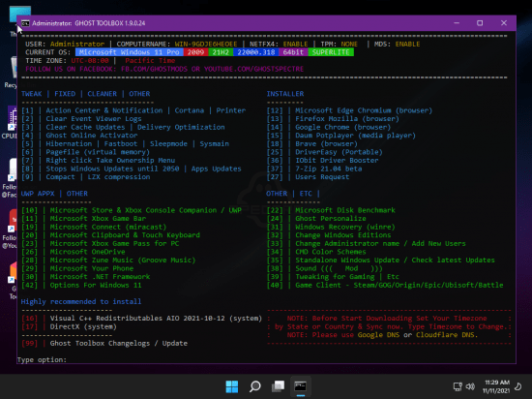Select 'Microsoft Connect (miracast)' line
This screenshot has height=399, width=532.
(94, 227)
